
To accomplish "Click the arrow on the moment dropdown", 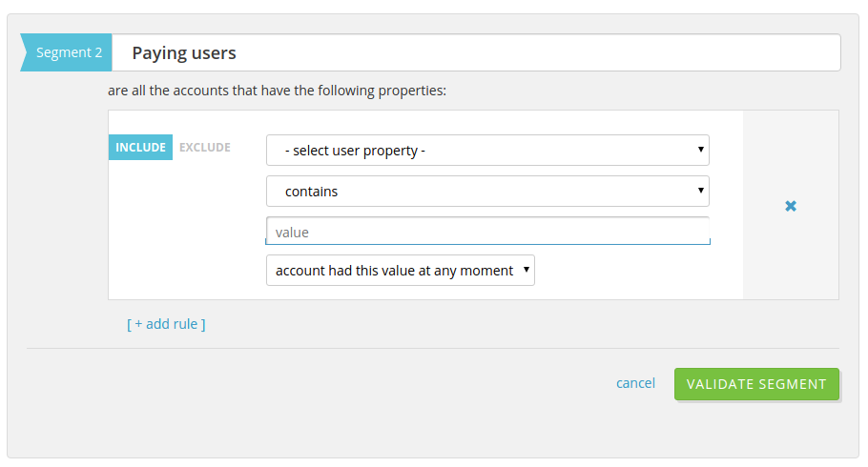I will coord(527,270).
